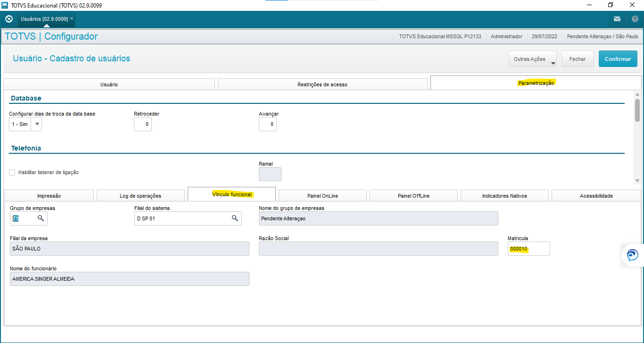Click the Database section heading
The image size is (644, 343).
(26, 98)
